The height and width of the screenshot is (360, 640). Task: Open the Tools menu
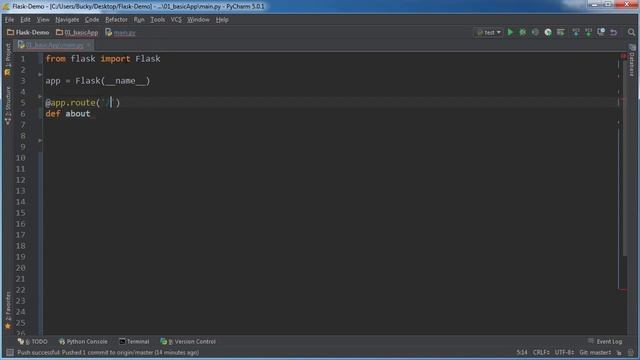[158, 20]
